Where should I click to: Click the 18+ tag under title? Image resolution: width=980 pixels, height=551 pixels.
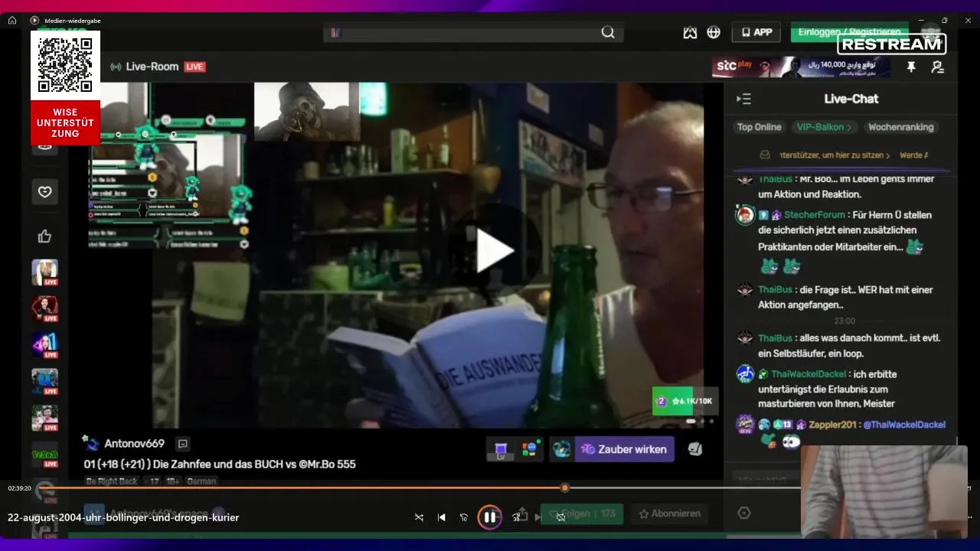point(173,481)
